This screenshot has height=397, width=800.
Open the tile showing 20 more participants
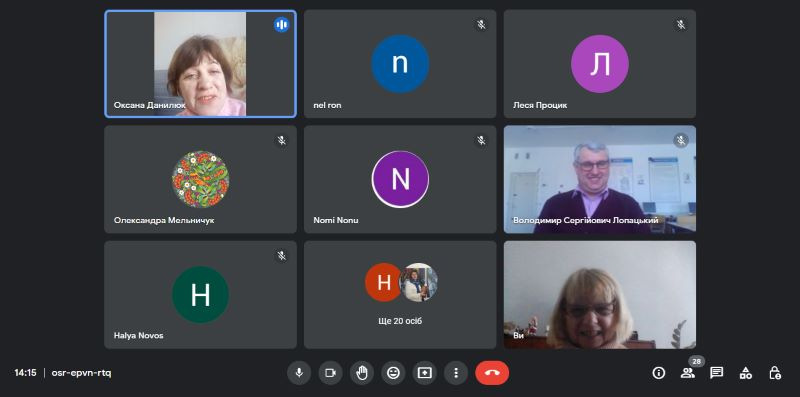400,295
